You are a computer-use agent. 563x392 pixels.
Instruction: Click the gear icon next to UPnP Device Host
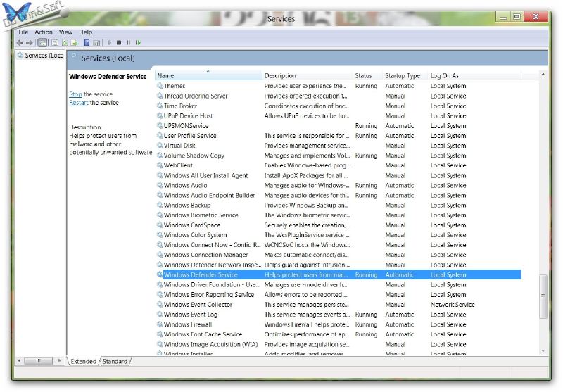[x=160, y=116]
